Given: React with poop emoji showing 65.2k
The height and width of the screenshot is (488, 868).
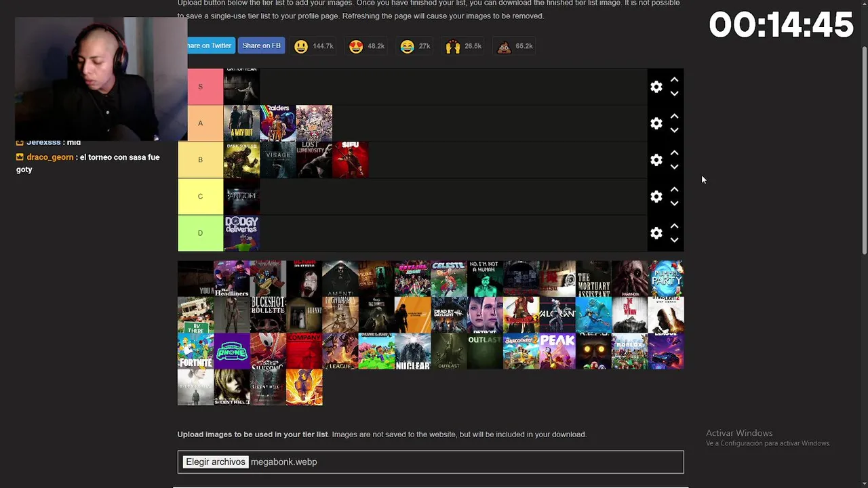Looking at the screenshot, I should [x=515, y=46].
